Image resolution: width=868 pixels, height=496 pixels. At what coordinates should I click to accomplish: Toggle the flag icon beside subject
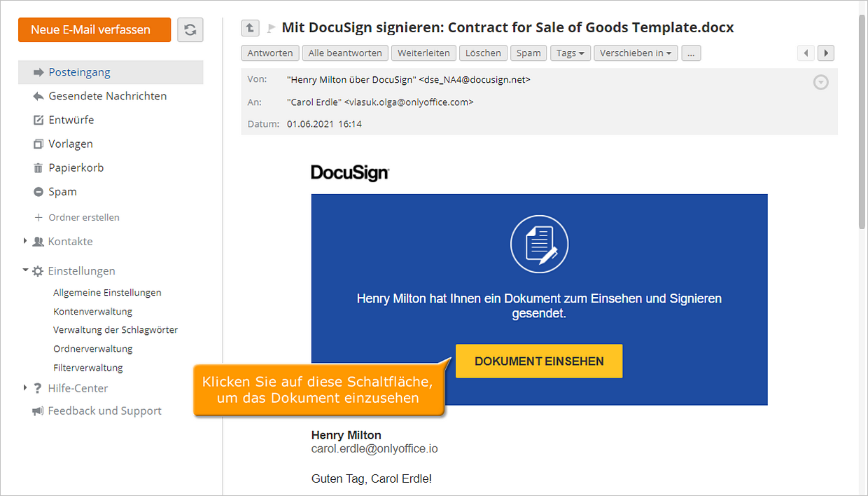click(271, 29)
